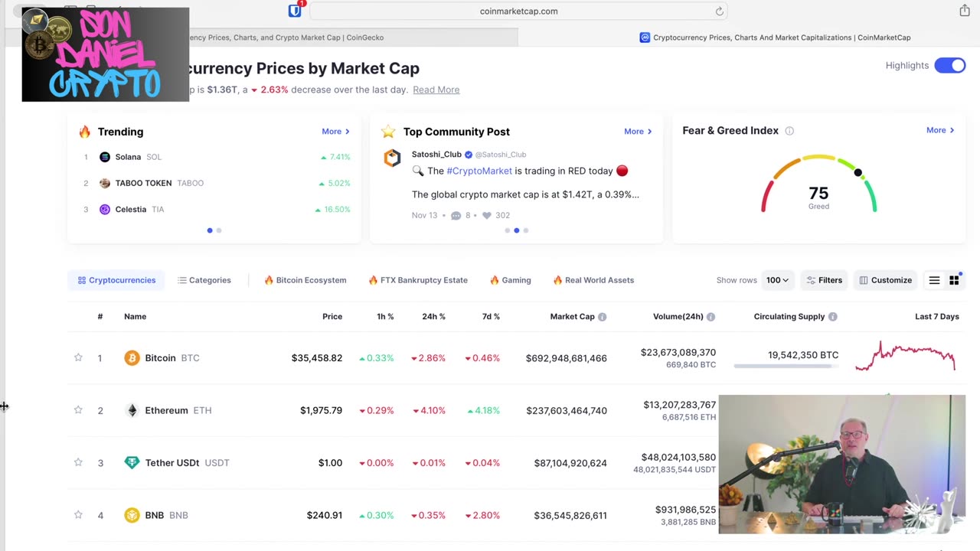Click Bitcoin circulating supply progress bar
The height and width of the screenshot is (551, 980).
click(786, 367)
